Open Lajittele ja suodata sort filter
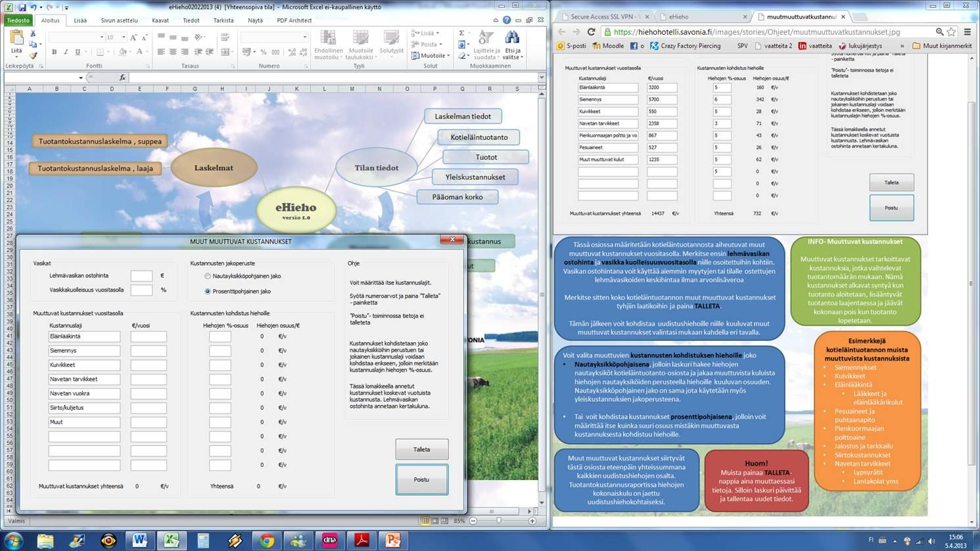Viewport: 980px width, 551px height. click(486, 45)
